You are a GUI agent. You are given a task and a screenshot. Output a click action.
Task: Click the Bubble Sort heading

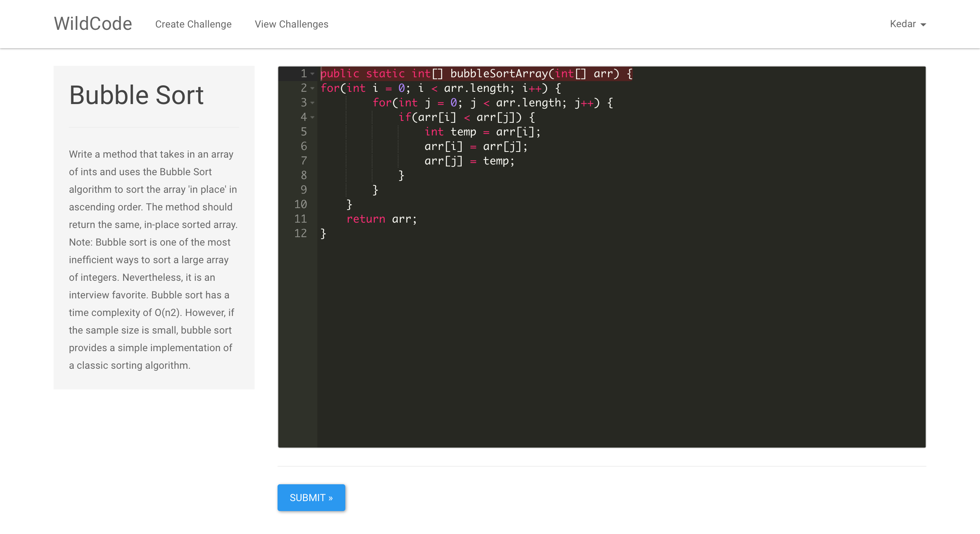coord(136,95)
